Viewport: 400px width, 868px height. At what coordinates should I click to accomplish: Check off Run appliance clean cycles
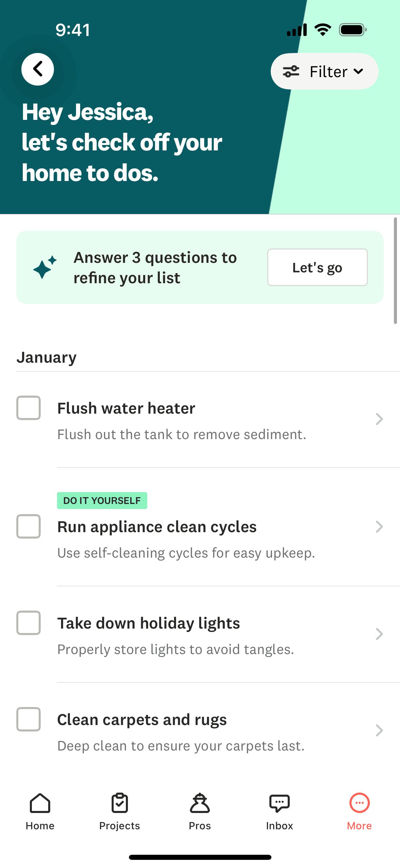(28, 526)
